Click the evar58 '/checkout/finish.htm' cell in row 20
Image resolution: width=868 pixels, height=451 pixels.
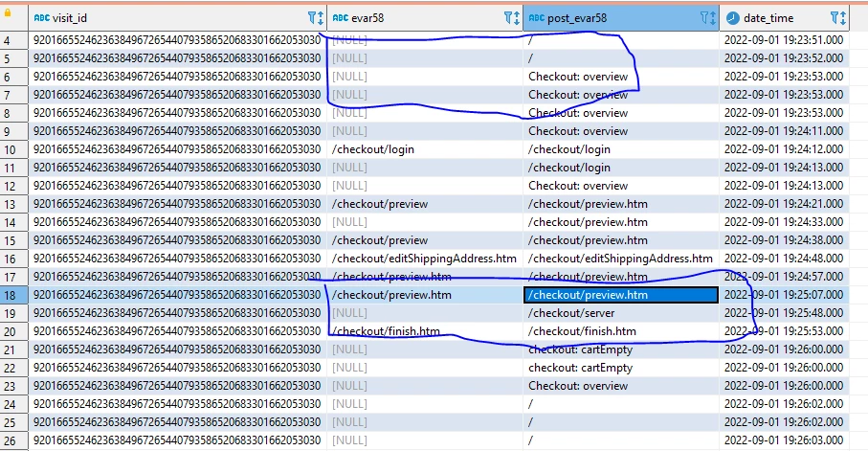(425, 331)
